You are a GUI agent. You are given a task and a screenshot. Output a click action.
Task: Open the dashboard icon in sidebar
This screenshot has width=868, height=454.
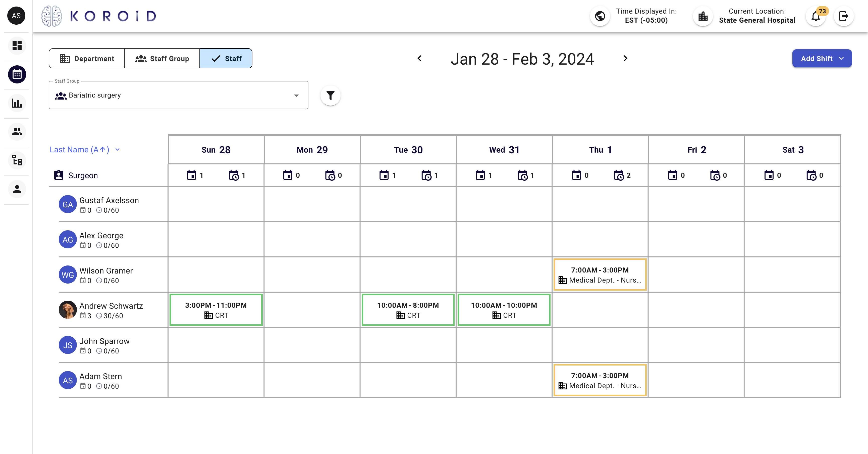[17, 46]
